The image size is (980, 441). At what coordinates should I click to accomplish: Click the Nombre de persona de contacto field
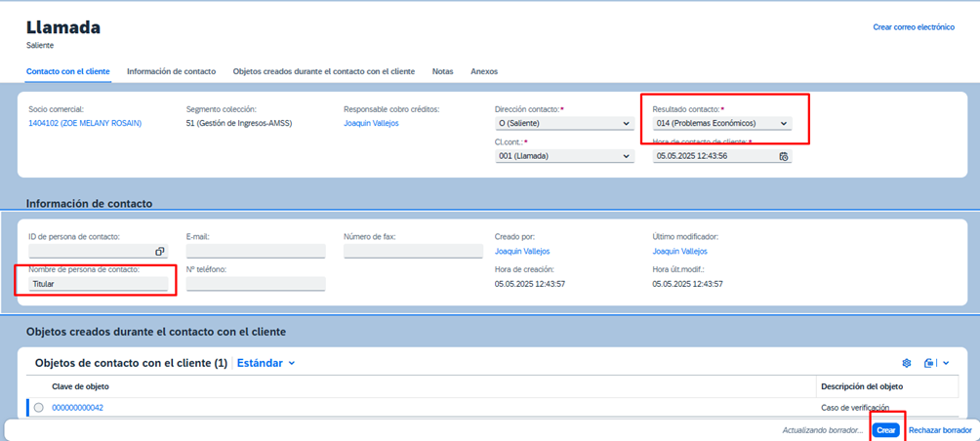coord(98,284)
